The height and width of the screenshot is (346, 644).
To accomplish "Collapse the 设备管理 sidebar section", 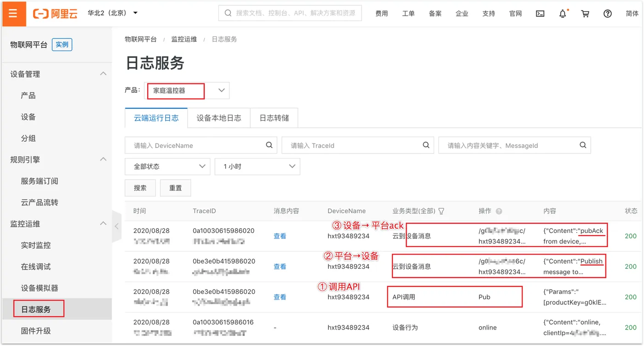I will pyautogui.click(x=103, y=74).
